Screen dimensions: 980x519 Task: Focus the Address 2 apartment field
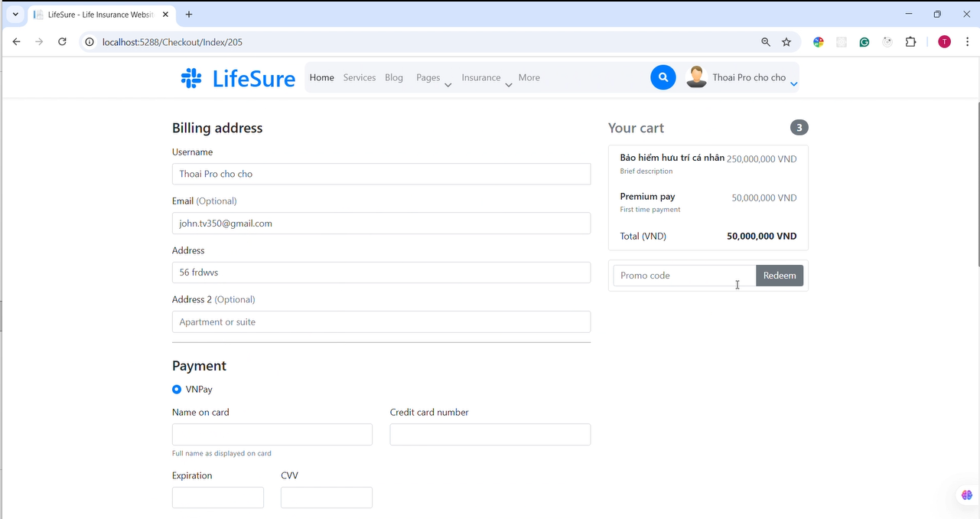[381, 322]
